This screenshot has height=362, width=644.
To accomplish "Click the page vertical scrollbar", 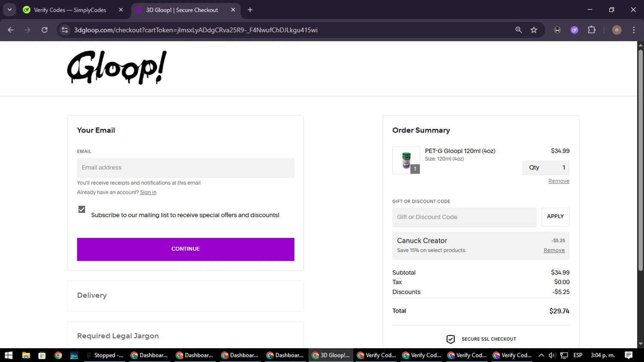I will point(641,161).
